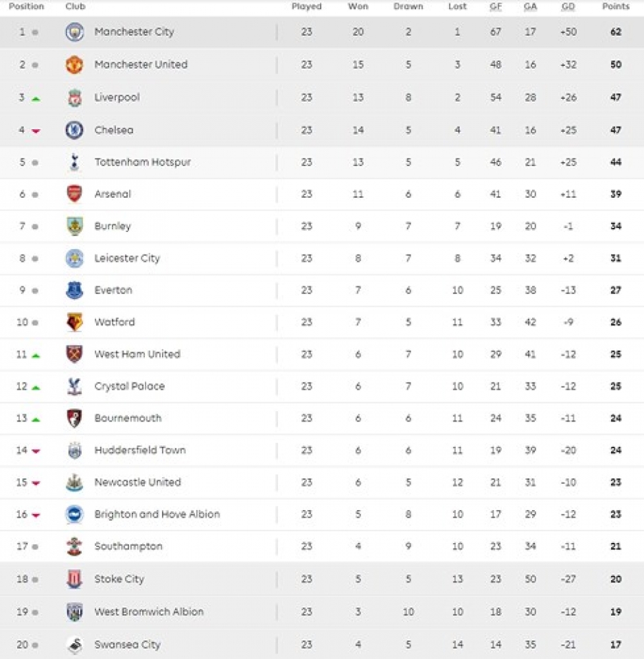Select the Tottenham Hotspur crest

74,162
